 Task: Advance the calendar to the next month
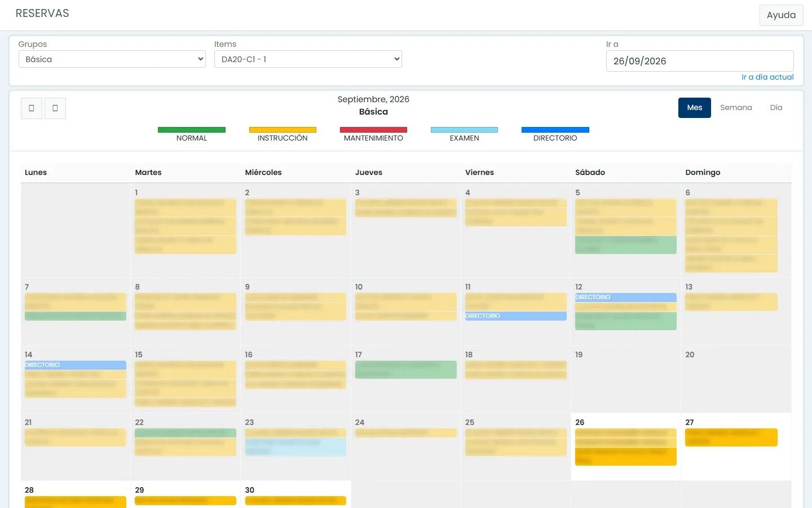55,108
